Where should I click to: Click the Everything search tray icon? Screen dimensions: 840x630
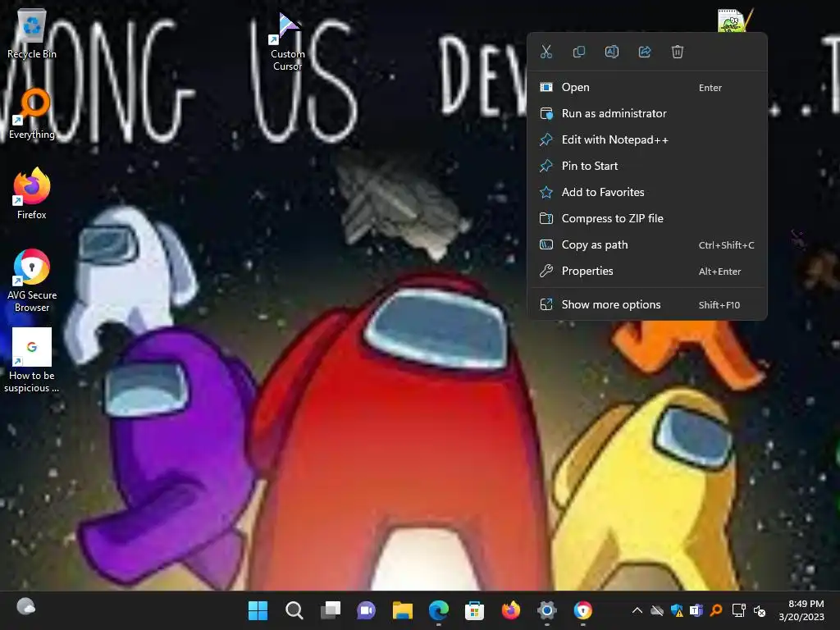716,610
